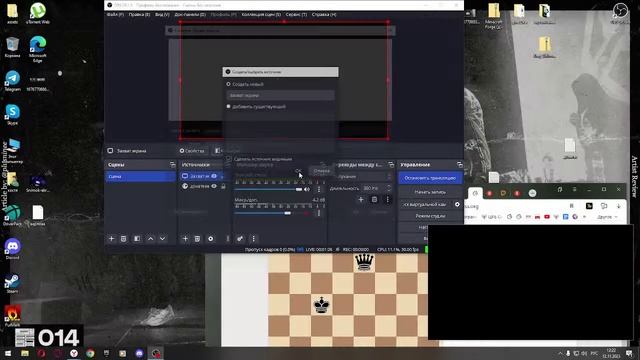This screenshot has height=360, width=640.
Task: Open the Help menu in OBS
Action: click(x=324, y=15)
